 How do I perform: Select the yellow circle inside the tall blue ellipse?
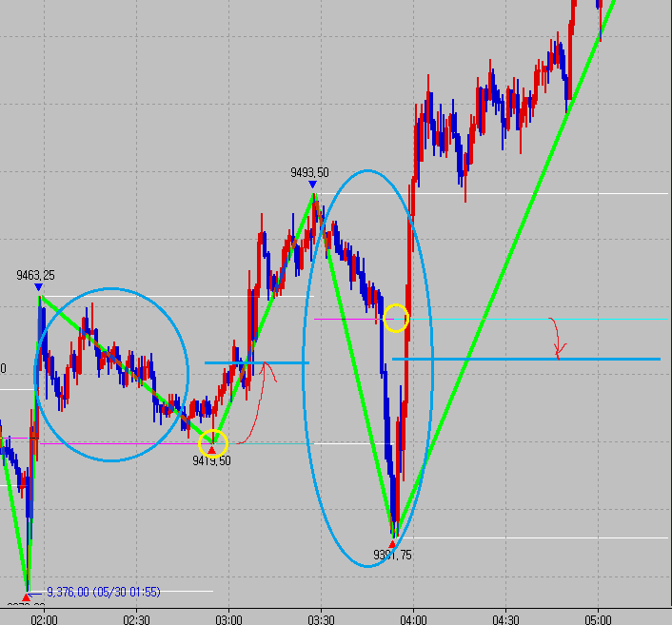point(396,318)
